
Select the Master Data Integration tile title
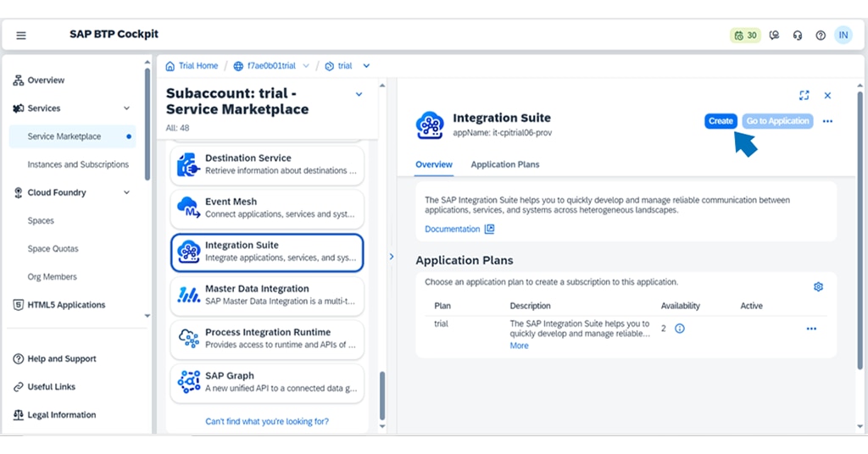click(x=257, y=289)
